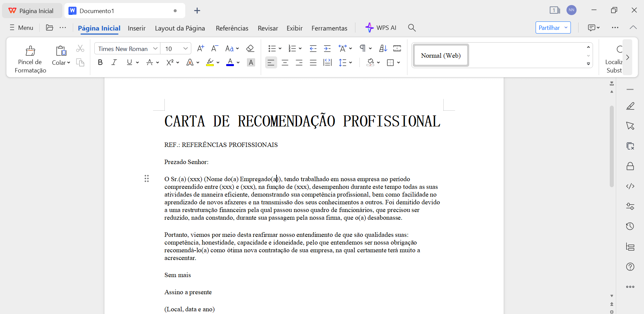
Task: Clear formatting with the eraser icon
Action: 250,48
